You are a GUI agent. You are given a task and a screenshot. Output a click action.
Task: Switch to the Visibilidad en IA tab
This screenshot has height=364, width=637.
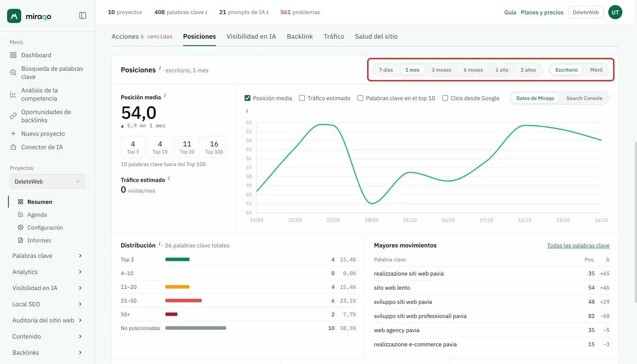coord(251,36)
